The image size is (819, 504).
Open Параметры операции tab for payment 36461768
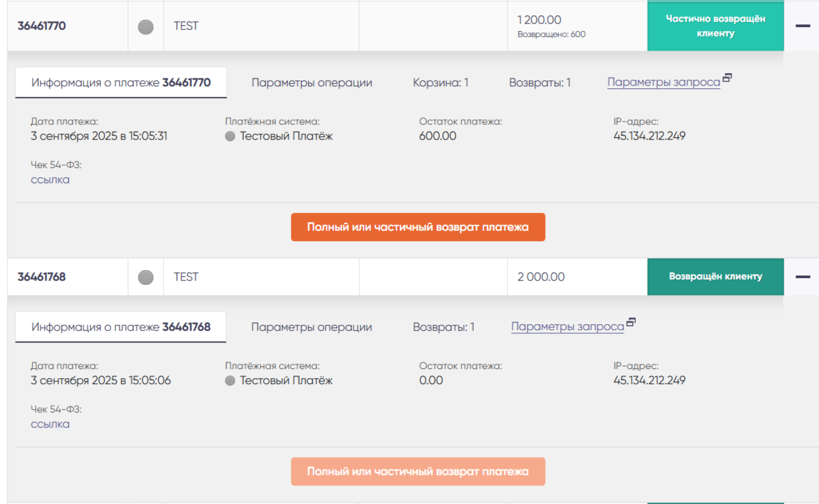[312, 327]
